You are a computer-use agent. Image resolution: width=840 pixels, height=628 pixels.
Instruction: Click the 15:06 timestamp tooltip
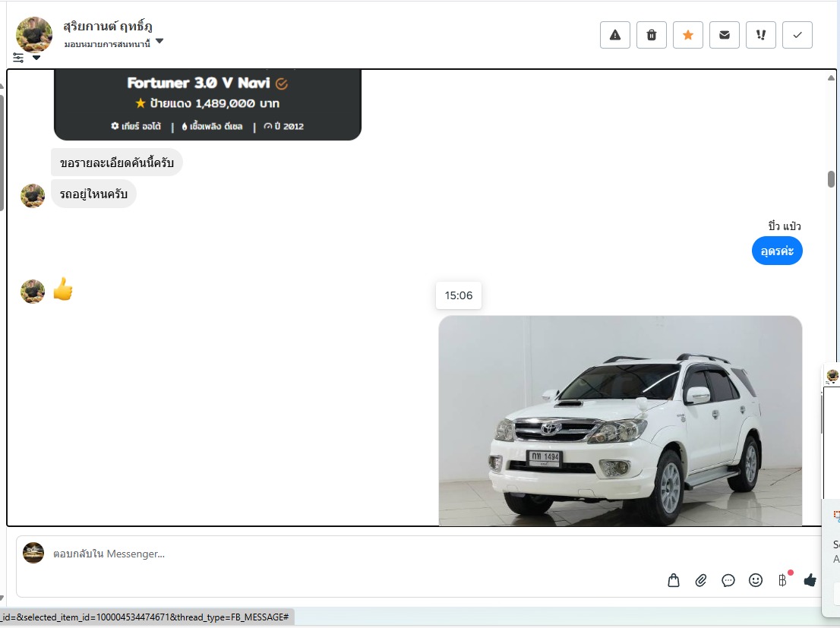[x=459, y=295]
